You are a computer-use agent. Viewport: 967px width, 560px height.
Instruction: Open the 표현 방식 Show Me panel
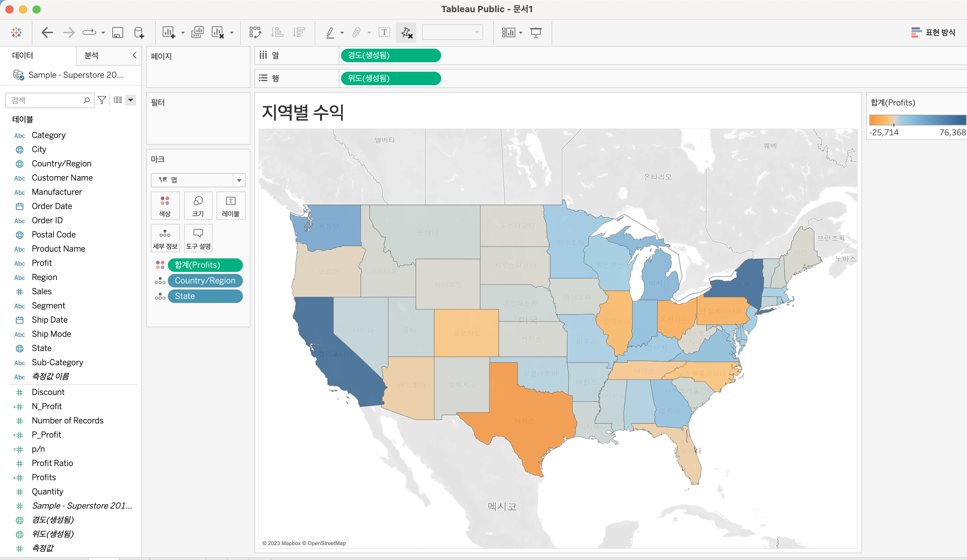[933, 32]
